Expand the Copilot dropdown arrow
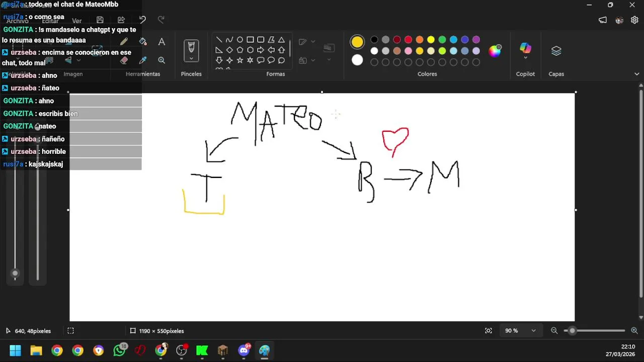This screenshot has height=362, width=644. click(x=525, y=58)
